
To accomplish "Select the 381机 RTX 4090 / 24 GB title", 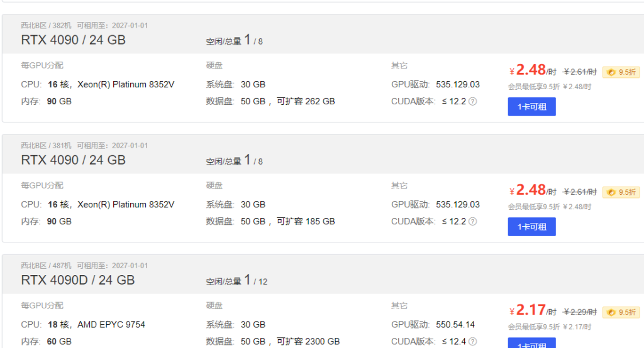I will 73,160.
